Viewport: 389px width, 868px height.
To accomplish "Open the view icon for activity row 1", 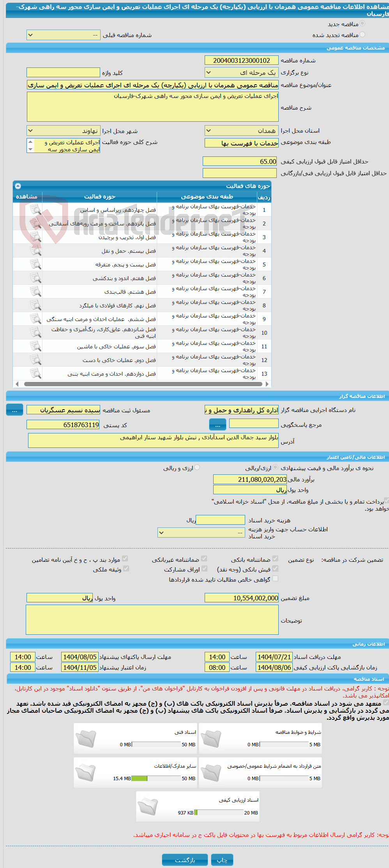I will (35, 210).
